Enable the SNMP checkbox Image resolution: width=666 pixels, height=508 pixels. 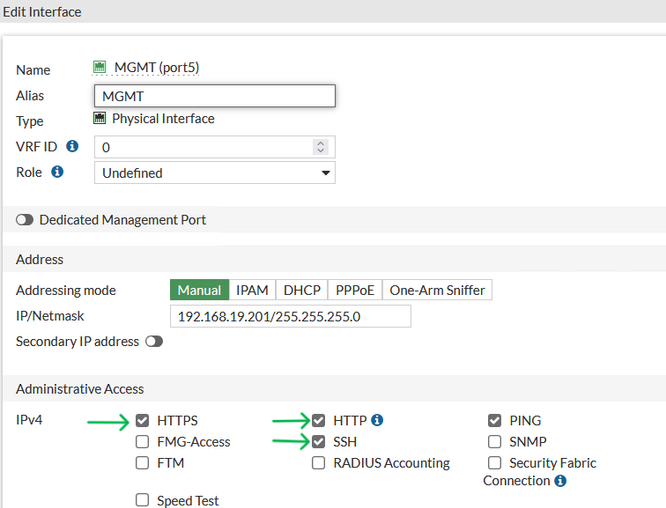coord(495,442)
